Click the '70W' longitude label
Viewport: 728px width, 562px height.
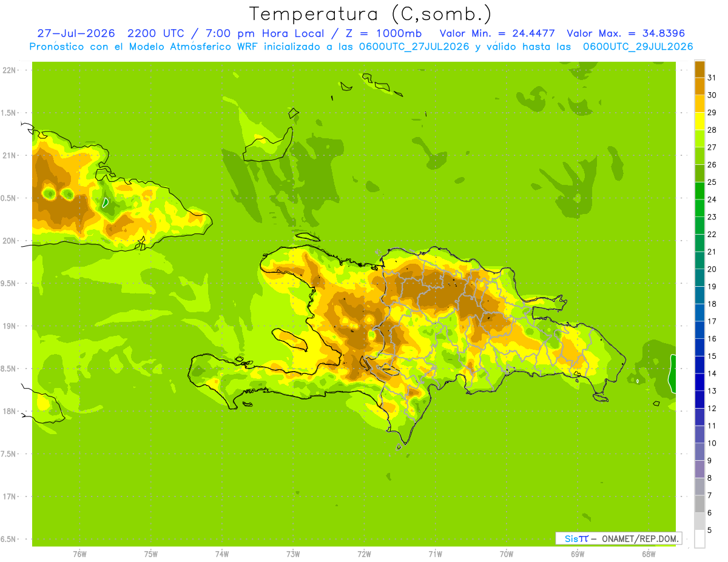pyautogui.click(x=507, y=554)
